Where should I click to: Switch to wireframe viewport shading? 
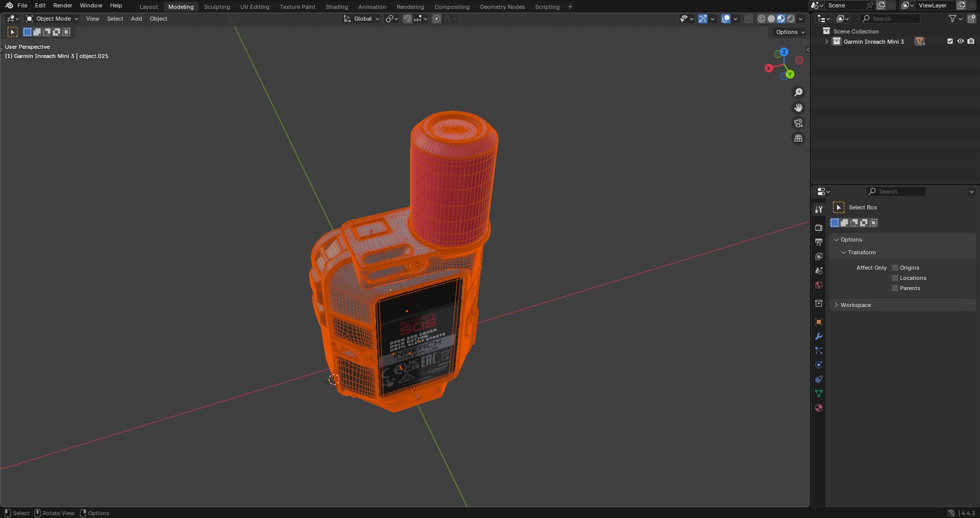pos(762,19)
